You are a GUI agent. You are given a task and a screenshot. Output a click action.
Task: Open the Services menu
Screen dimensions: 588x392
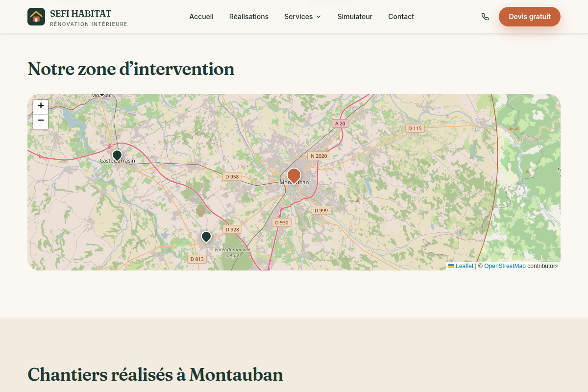coord(303,17)
